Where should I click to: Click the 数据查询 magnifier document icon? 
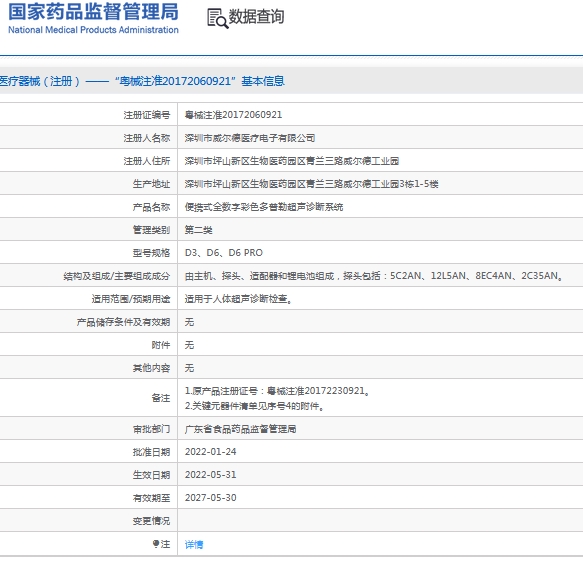[x=217, y=18]
